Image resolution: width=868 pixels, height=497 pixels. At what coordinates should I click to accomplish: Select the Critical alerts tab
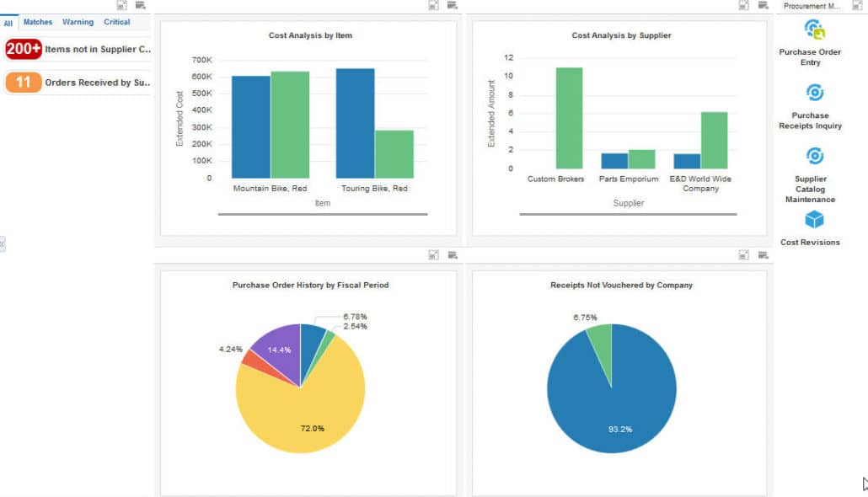(x=117, y=22)
